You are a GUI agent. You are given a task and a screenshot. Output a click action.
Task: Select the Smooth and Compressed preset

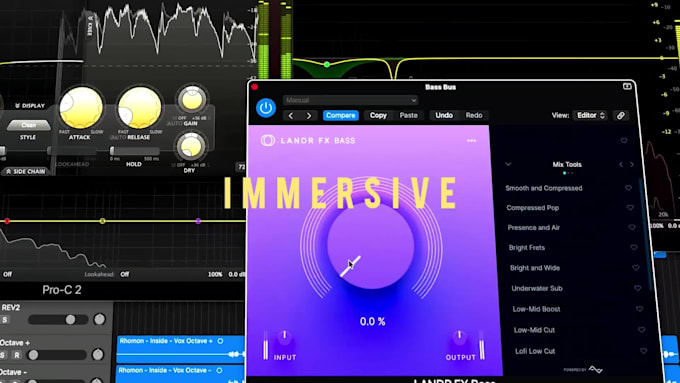pos(544,188)
